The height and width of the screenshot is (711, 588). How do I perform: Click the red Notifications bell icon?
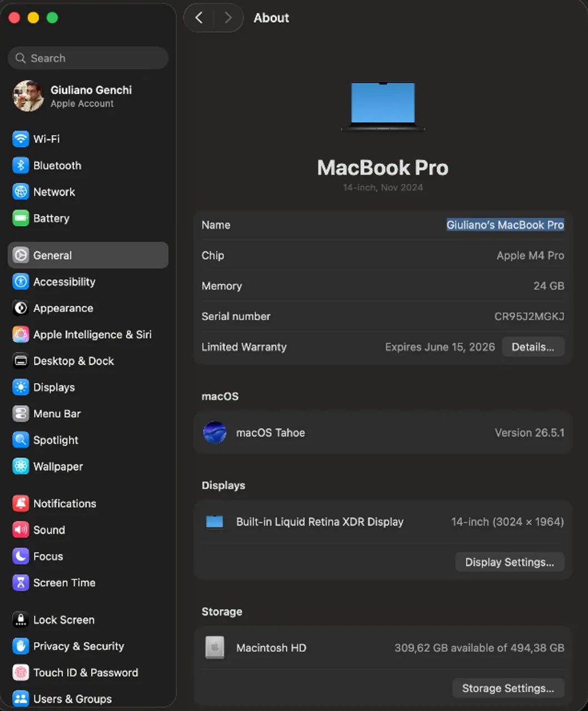21,503
